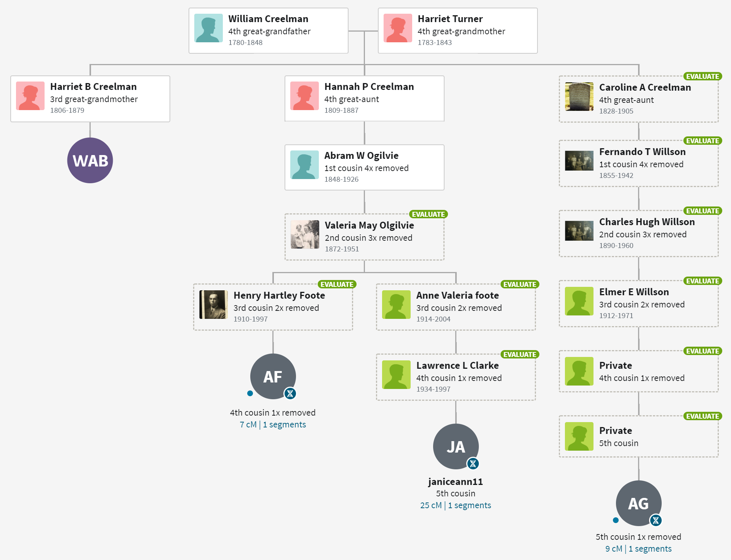This screenshot has height=560, width=731.
Task: Select William Creelman's silhouette icon
Action: [208, 28]
